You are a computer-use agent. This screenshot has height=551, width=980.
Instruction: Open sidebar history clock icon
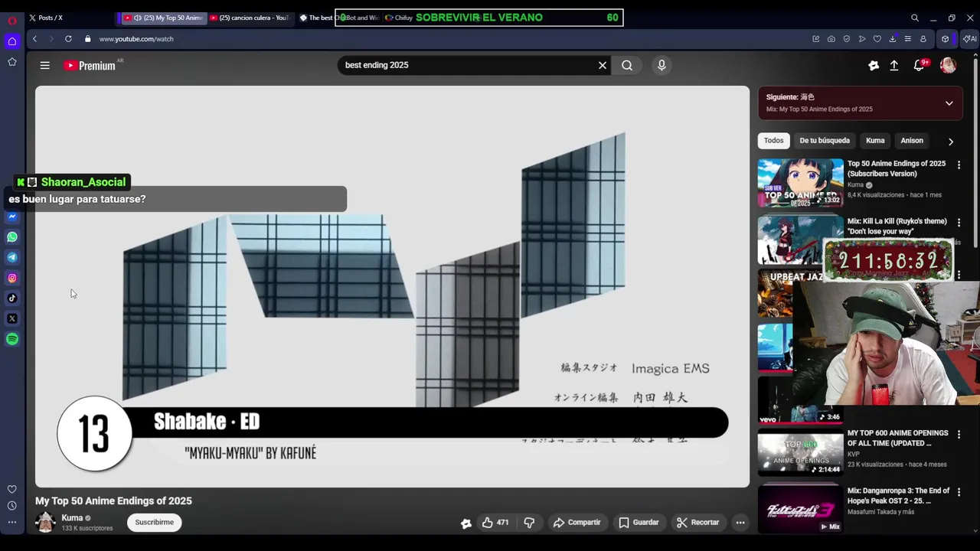tap(12, 506)
